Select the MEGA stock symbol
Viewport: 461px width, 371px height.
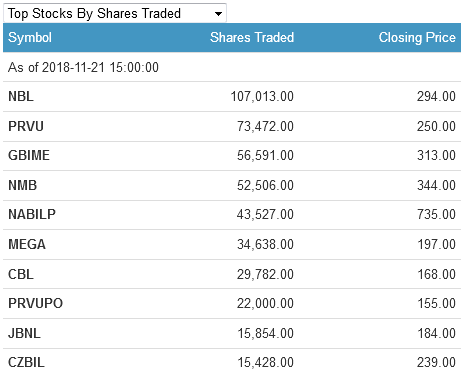click(27, 244)
